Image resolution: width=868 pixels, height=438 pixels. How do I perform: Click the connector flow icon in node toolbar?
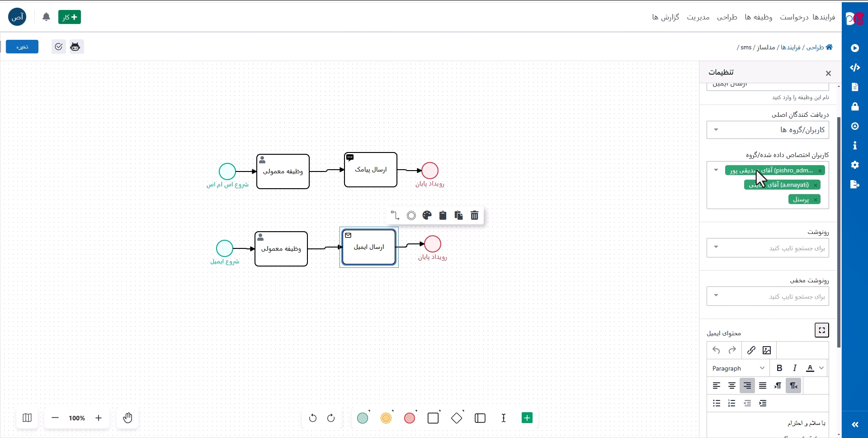pos(395,215)
